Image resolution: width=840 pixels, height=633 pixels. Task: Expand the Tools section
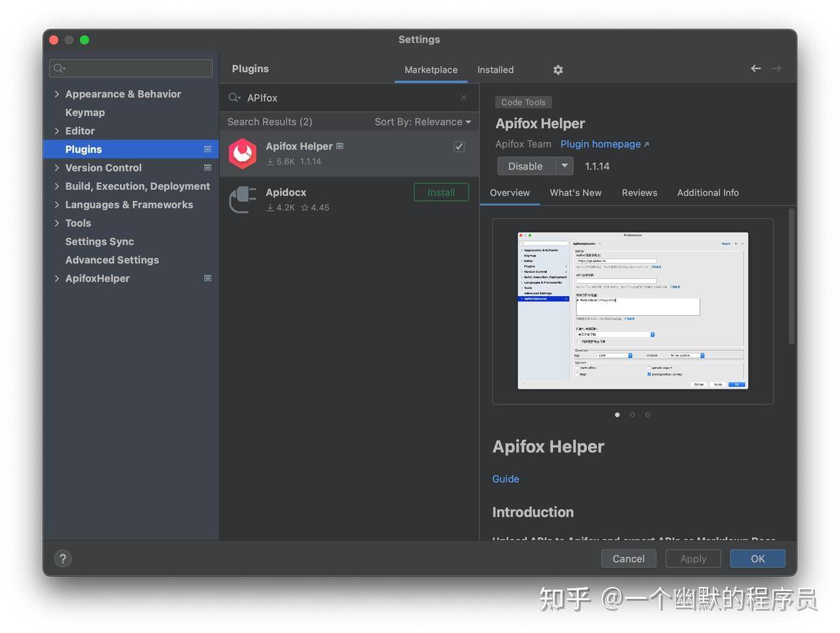pyautogui.click(x=57, y=223)
